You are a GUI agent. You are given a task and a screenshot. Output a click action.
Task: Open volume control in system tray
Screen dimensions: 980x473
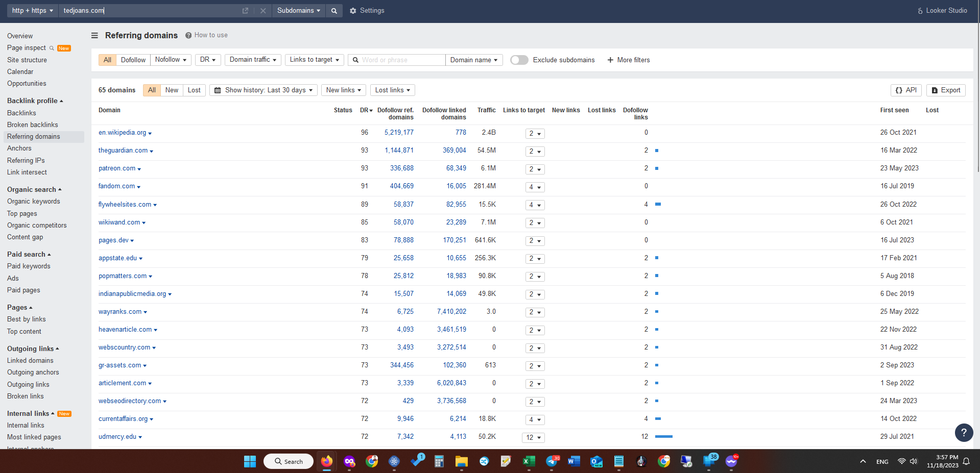click(914, 461)
